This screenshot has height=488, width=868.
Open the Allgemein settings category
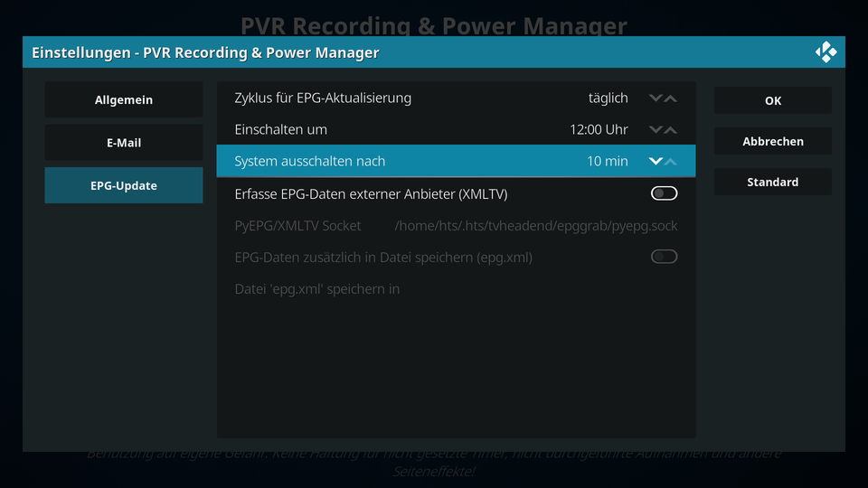(124, 99)
